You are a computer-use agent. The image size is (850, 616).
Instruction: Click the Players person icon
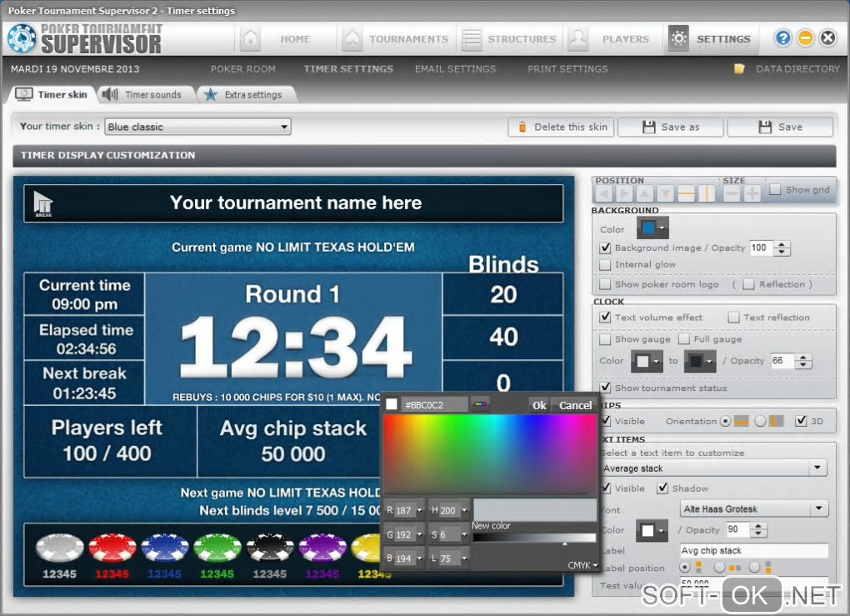click(x=577, y=39)
